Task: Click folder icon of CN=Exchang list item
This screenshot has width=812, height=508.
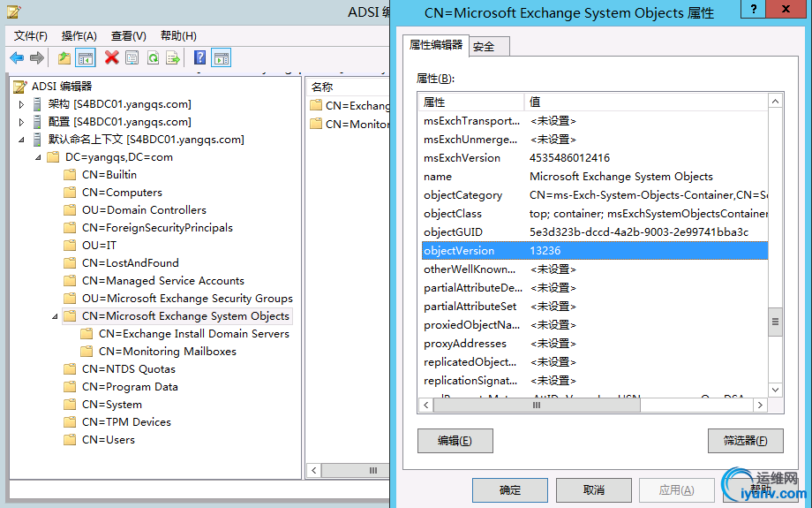Action: point(316,106)
